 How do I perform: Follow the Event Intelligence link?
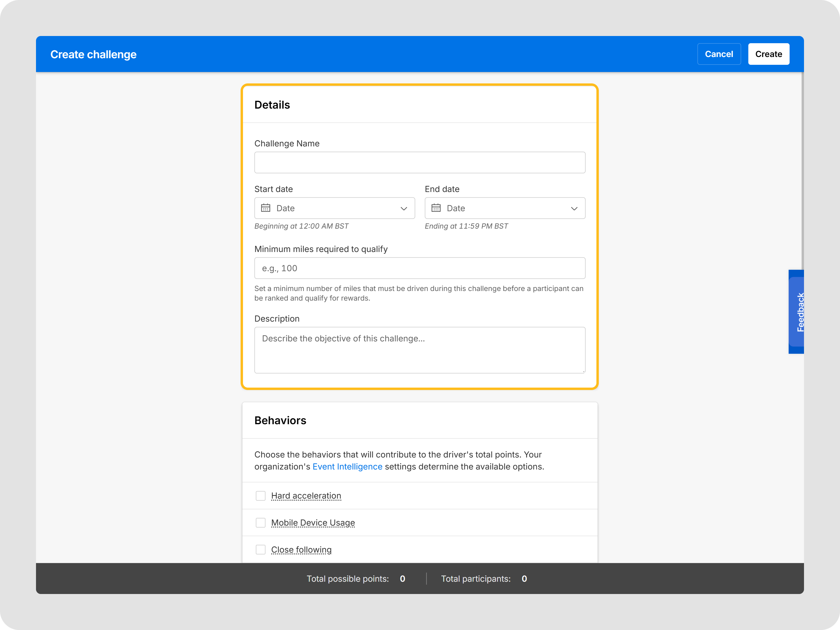(347, 466)
